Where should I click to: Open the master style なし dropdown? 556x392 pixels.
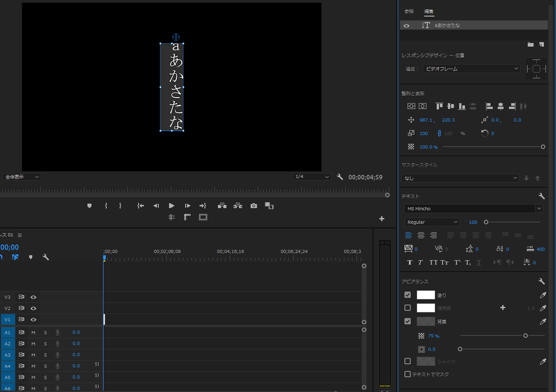(x=460, y=178)
